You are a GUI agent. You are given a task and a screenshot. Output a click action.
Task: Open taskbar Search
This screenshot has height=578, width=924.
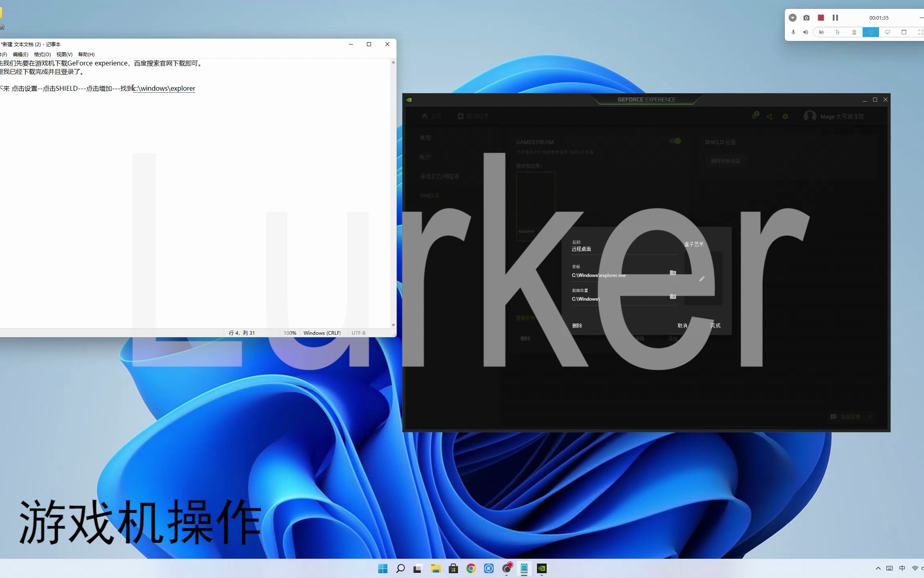tap(400, 568)
